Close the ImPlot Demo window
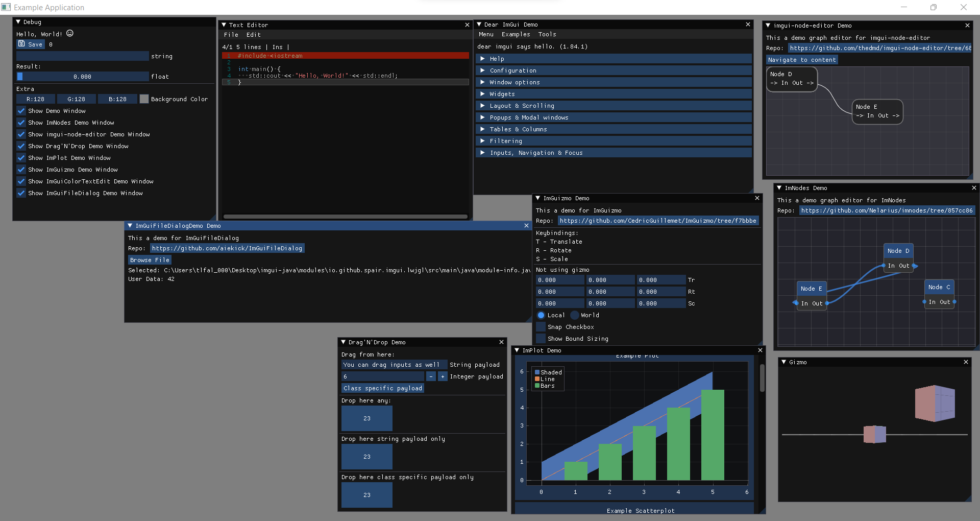This screenshot has height=521, width=980. (760, 350)
